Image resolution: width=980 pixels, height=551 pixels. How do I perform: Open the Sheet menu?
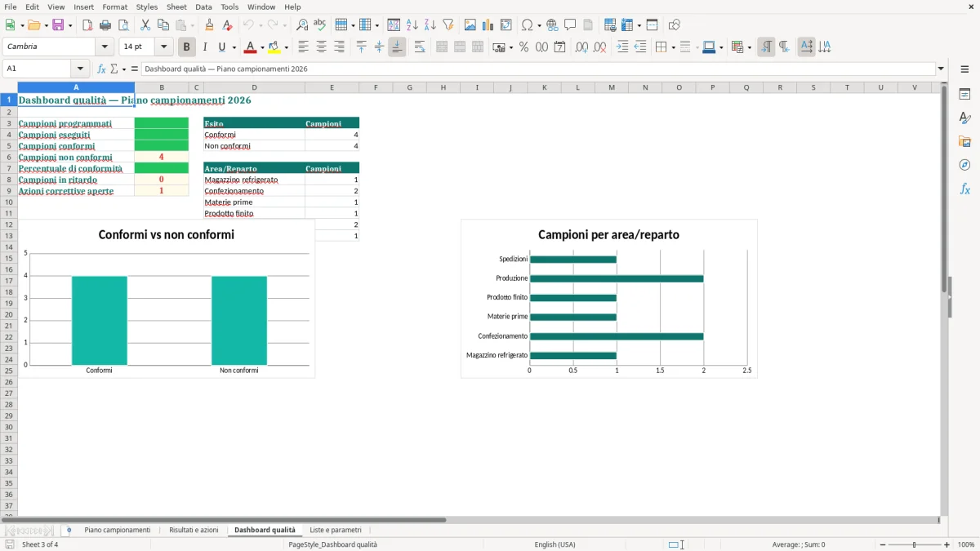(x=176, y=7)
